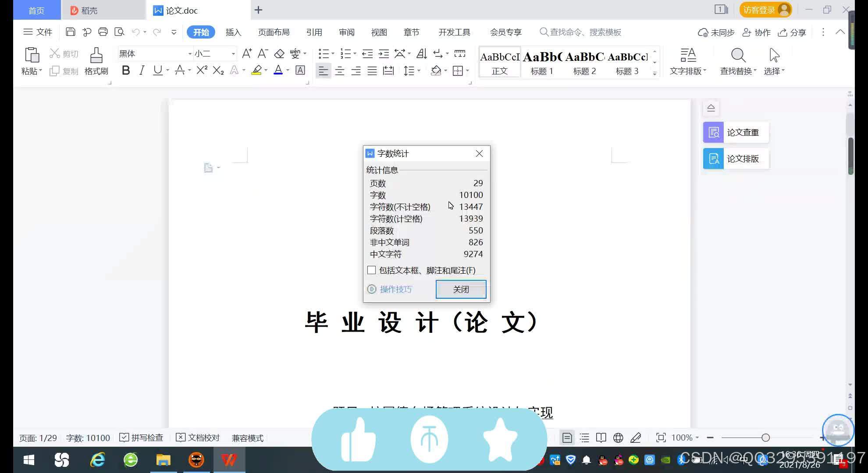The height and width of the screenshot is (473, 868).
Task: Align text right
Action: click(356, 71)
